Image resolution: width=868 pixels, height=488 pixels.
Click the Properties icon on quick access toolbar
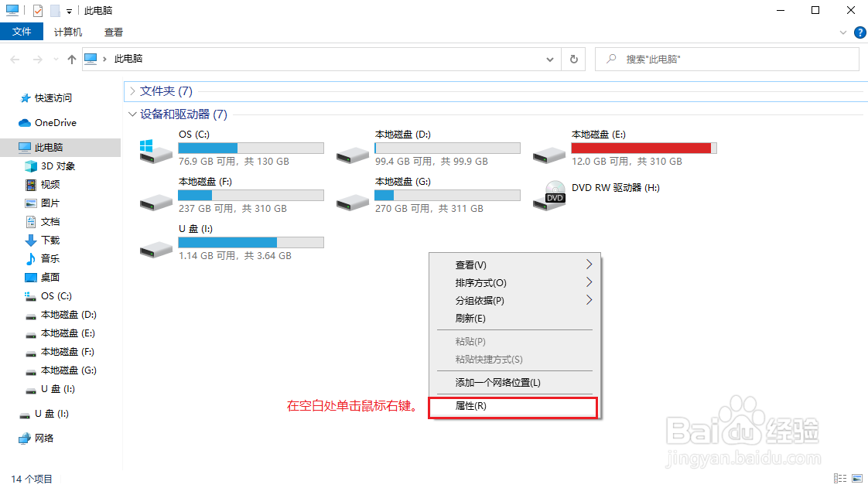pyautogui.click(x=36, y=10)
